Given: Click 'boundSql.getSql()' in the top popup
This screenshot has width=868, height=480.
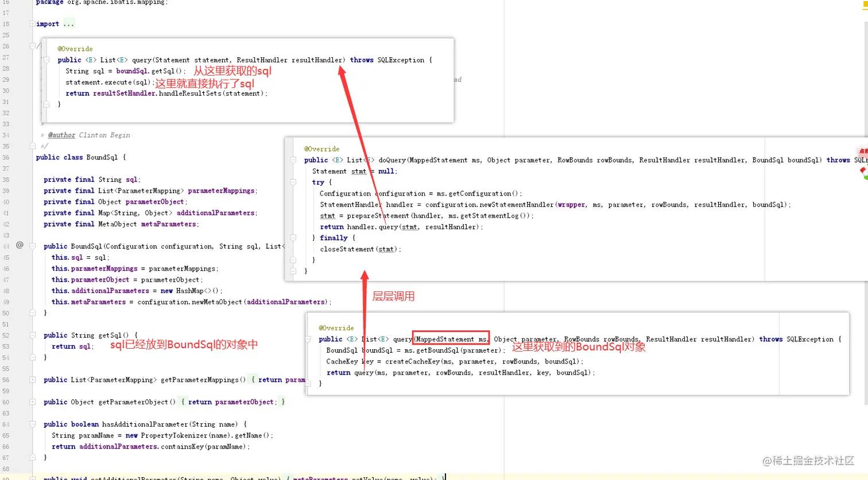Looking at the screenshot, I should [x=149, y=71].
